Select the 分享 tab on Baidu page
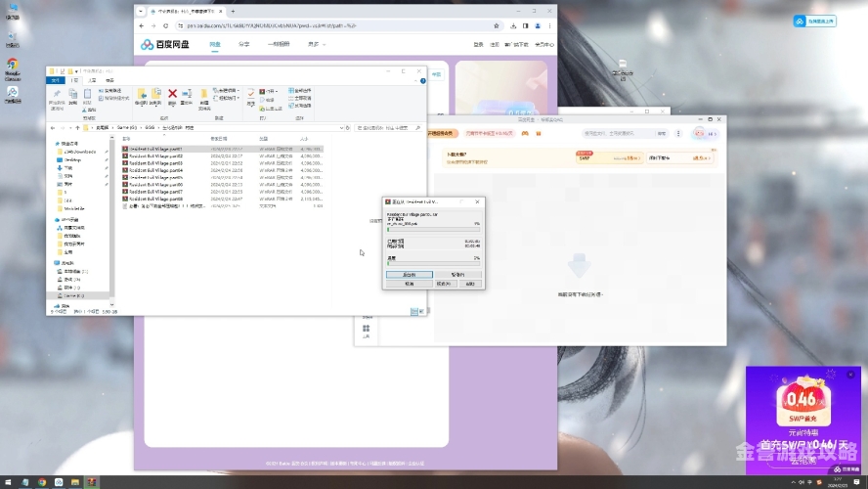The height and width of the screenshot is (489, 868). tap(244, 44)
